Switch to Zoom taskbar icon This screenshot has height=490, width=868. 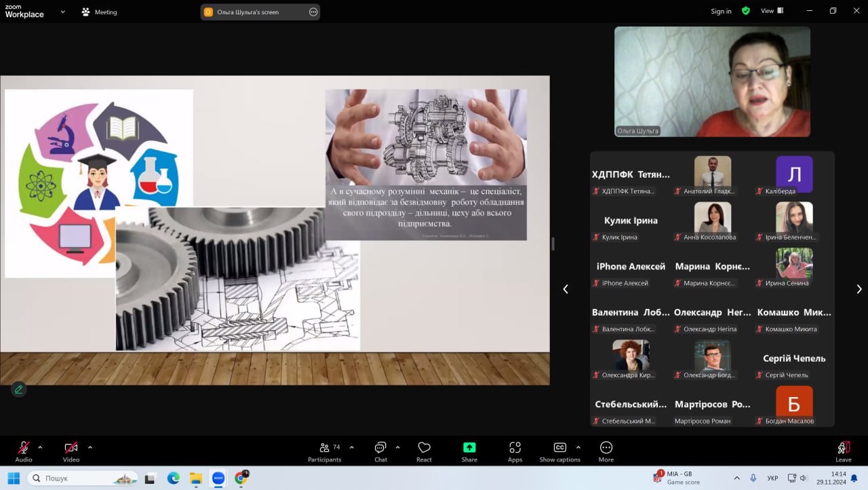[x=218, y=478]
